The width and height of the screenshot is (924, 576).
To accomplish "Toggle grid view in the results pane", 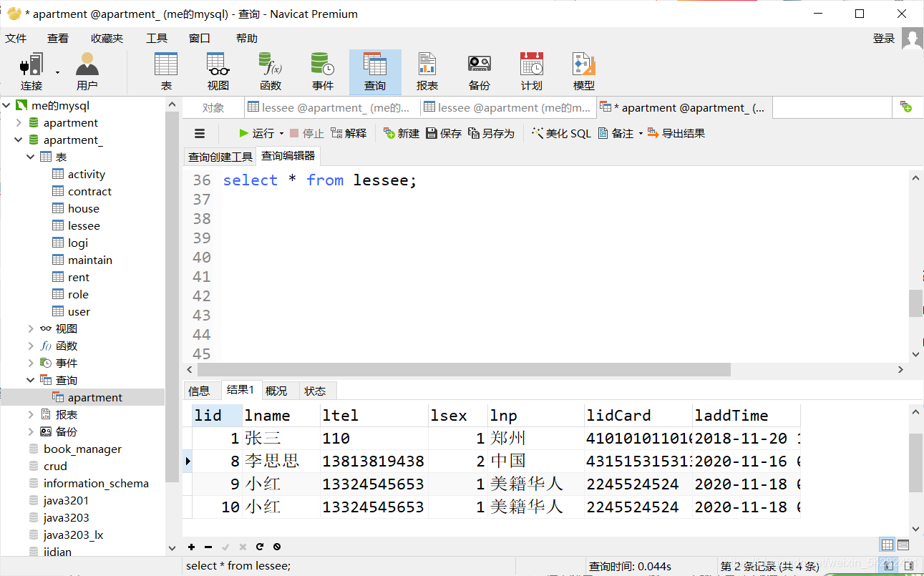I will [x=886, y=545].
